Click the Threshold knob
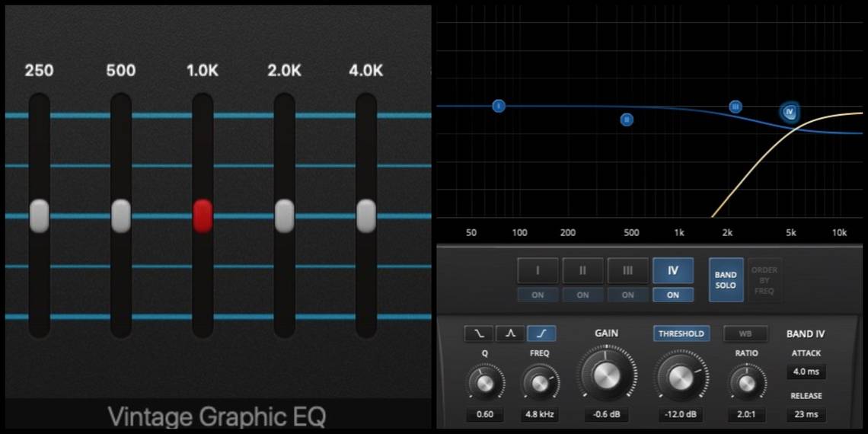This screenshot has height=434, width=868. click(x=681, y=378)
